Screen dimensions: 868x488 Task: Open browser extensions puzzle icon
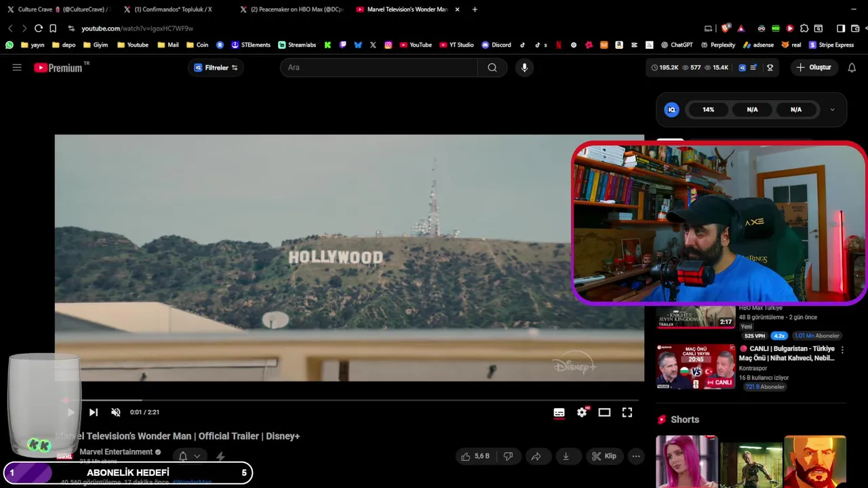click(x=804, y=28)
